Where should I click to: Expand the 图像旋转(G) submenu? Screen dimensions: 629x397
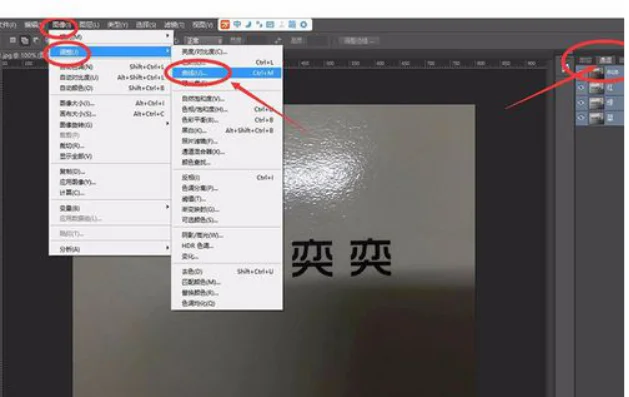(x=111, y=125)
